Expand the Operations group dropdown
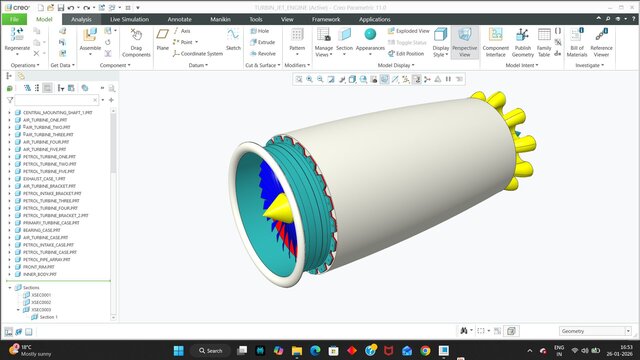The width and height of the screenshot is (640, 360). [25, 65]
